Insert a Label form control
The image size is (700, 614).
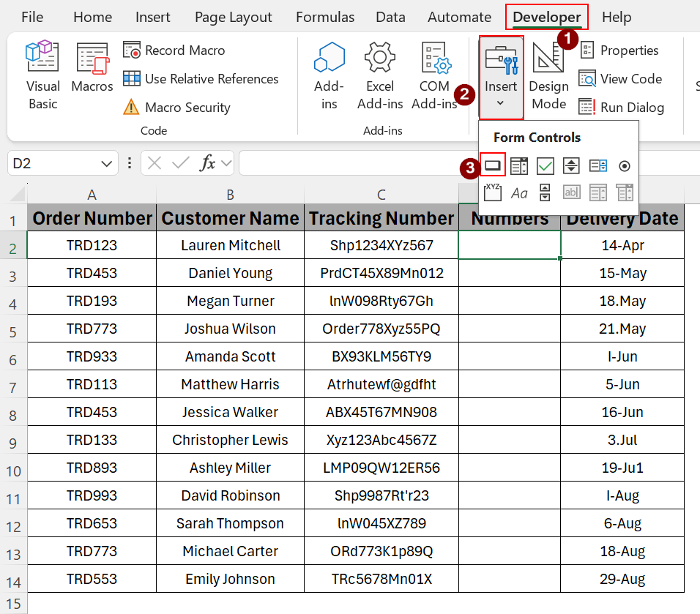pos(519,193)
